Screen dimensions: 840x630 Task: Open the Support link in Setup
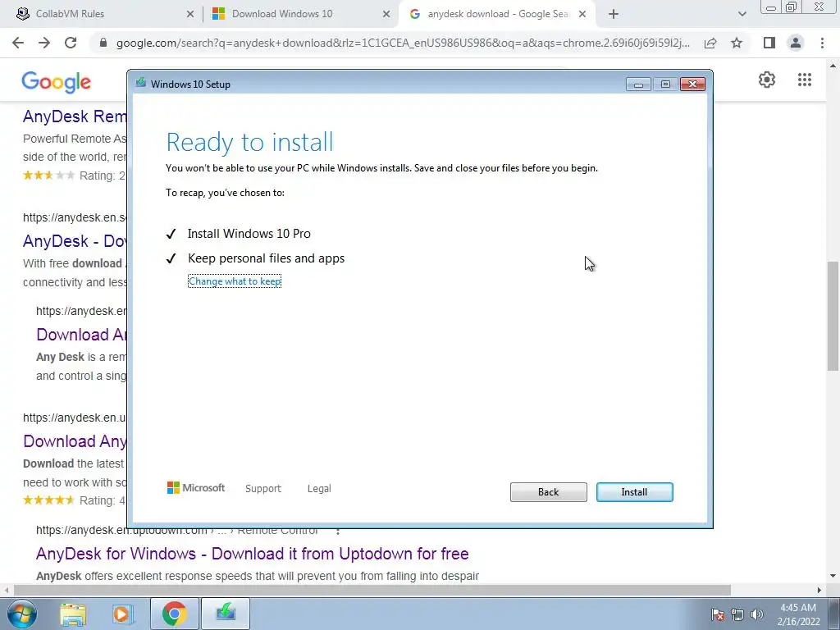tap(263, 489)
